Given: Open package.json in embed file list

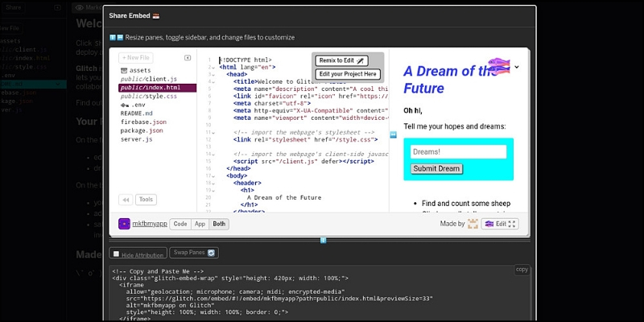Looking at the screenshot, I should [142, 130].
